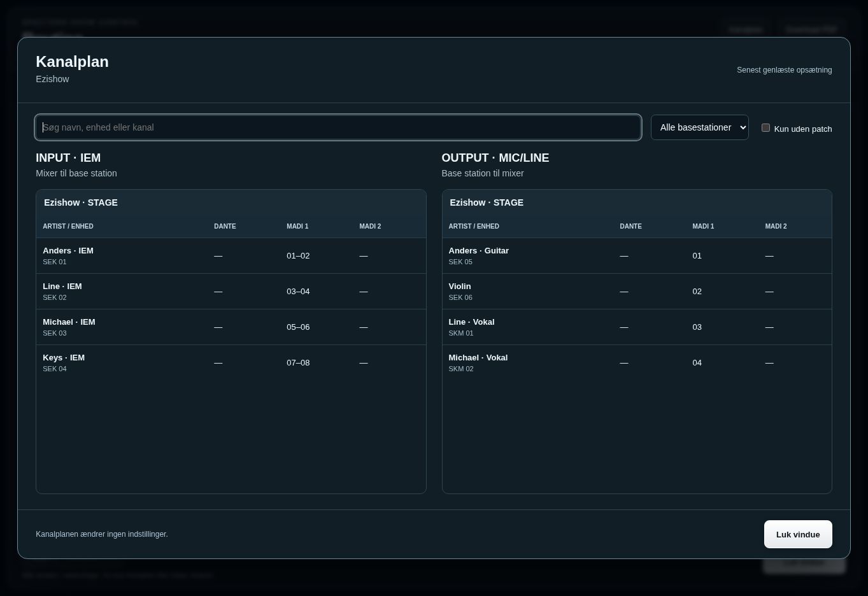Screen dimensions: 868x596
Task: Click the OUTPUT · MIC/LINE section heading
Action: 495,158
